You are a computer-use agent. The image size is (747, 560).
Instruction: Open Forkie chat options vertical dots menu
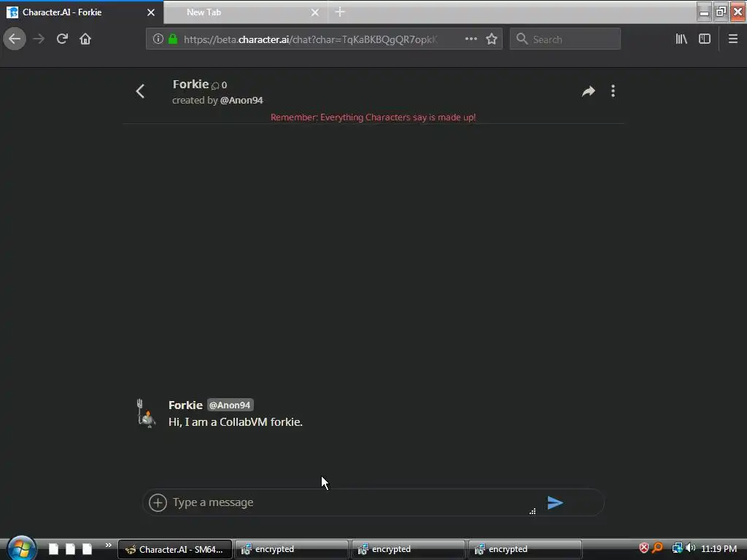613,91
